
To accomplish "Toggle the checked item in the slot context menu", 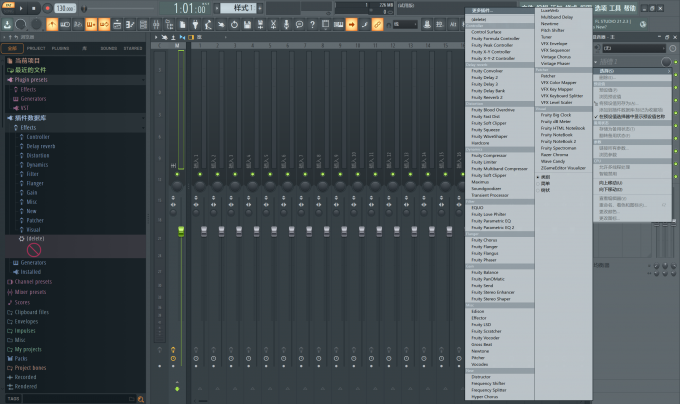I will click(x=632, y=117).
